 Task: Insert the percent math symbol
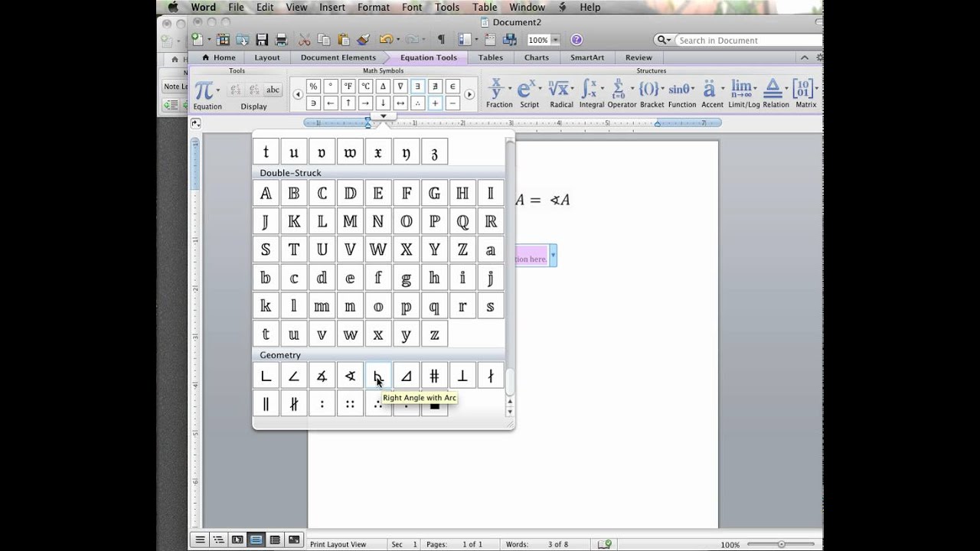pyautogui.click(x=312, y=86)
